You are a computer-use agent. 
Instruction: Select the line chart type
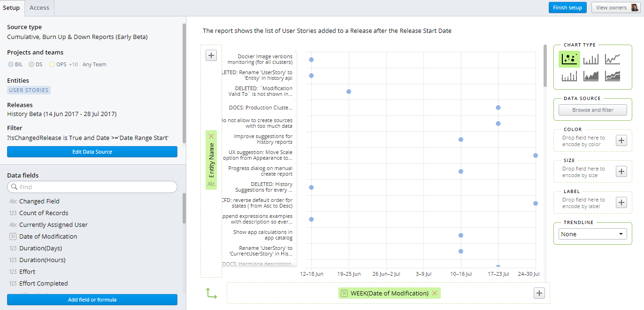point(613,59)
